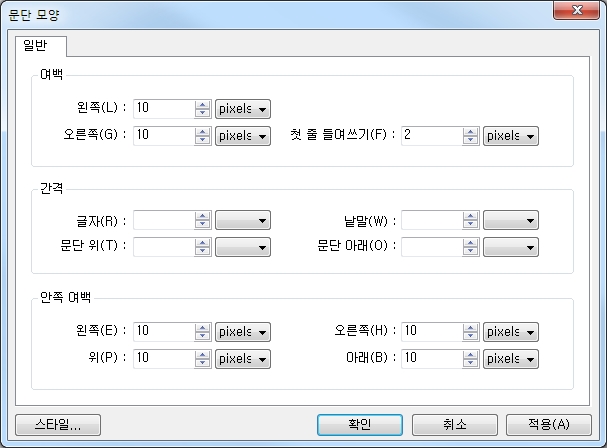Open the 문단 아래(O) unit dropdown
The width and height of the screenshot is (607, 448).
pos(511,246)
